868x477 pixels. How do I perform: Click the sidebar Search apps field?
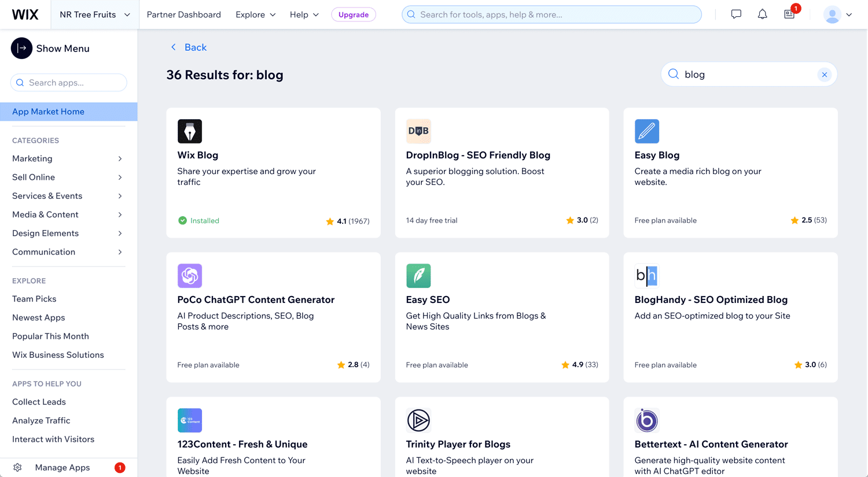68,83
